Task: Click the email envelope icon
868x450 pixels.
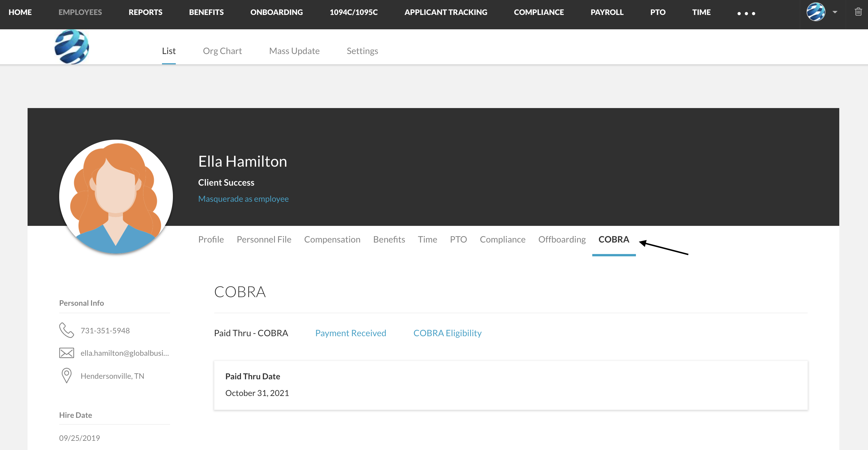Action: (66, 353)
